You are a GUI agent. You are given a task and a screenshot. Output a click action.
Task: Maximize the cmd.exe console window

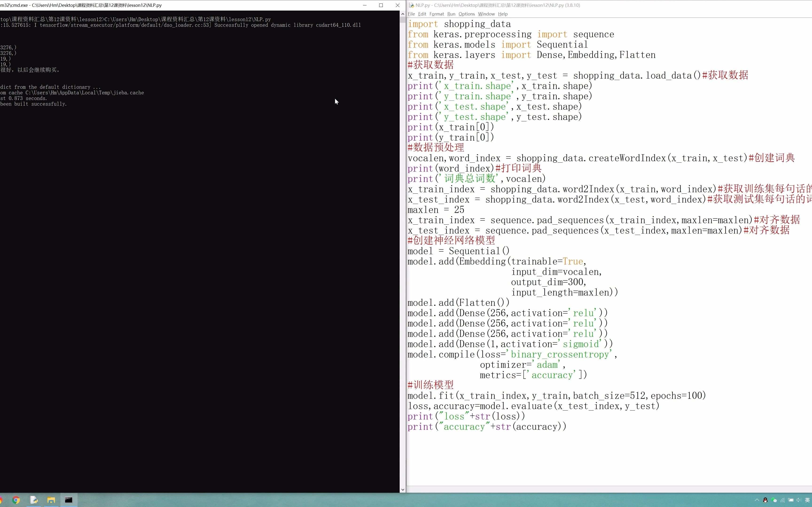pyautogui.click(x=381, y=5)
